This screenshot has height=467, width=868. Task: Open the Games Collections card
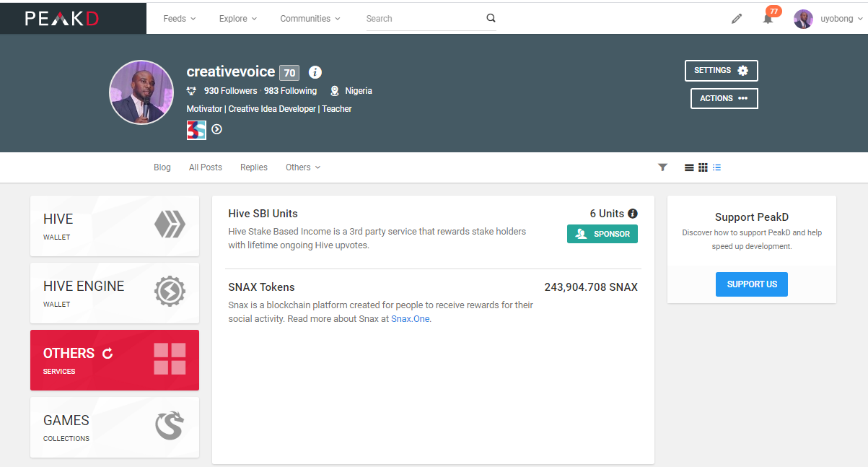pos(115,427)
